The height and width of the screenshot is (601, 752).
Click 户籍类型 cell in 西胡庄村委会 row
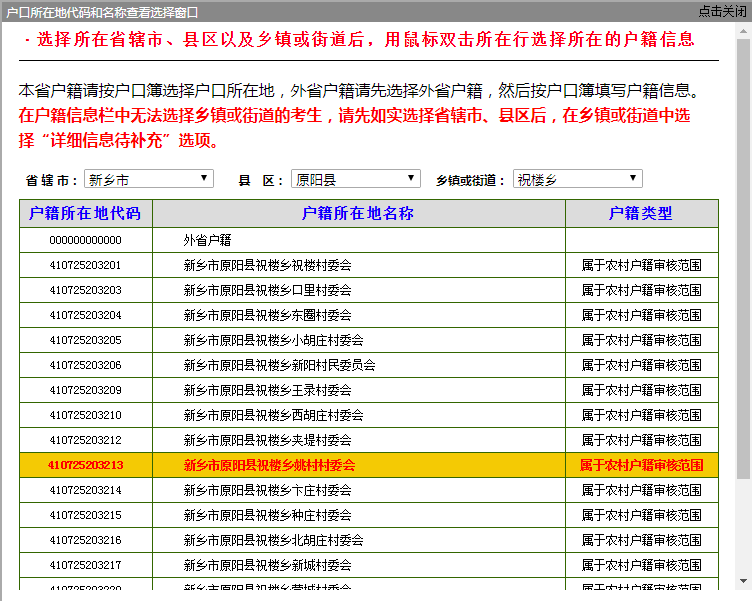(x=642, y=415)
